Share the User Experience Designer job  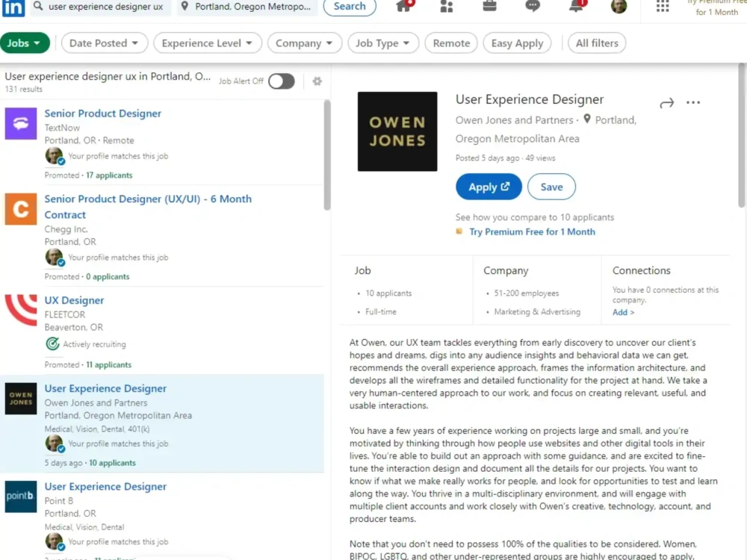[666, 103]
